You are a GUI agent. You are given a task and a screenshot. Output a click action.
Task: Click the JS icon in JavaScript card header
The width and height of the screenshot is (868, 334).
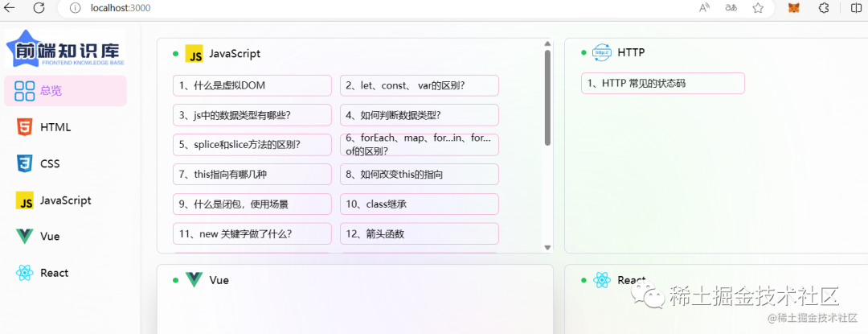tap(194, 54)
